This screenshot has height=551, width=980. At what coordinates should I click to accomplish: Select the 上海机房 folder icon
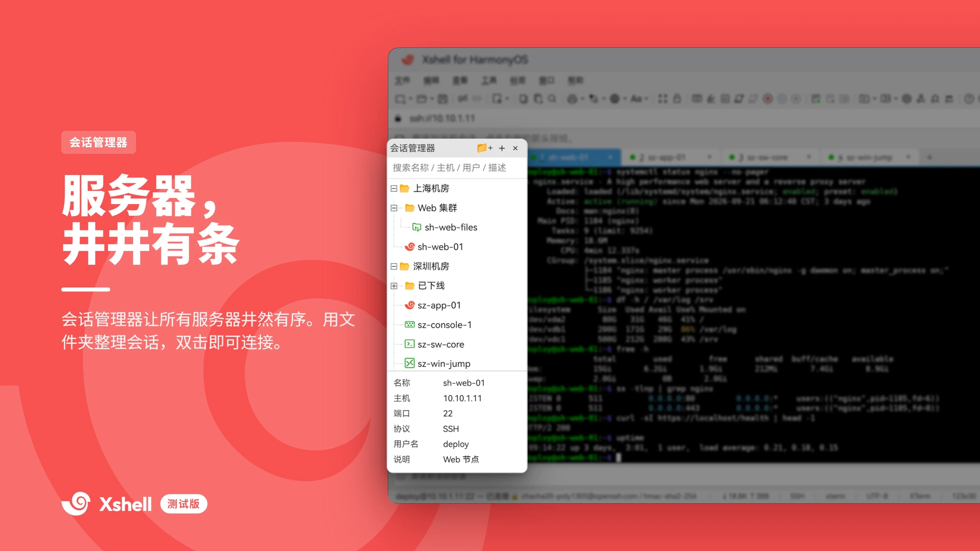click(405, 188)
